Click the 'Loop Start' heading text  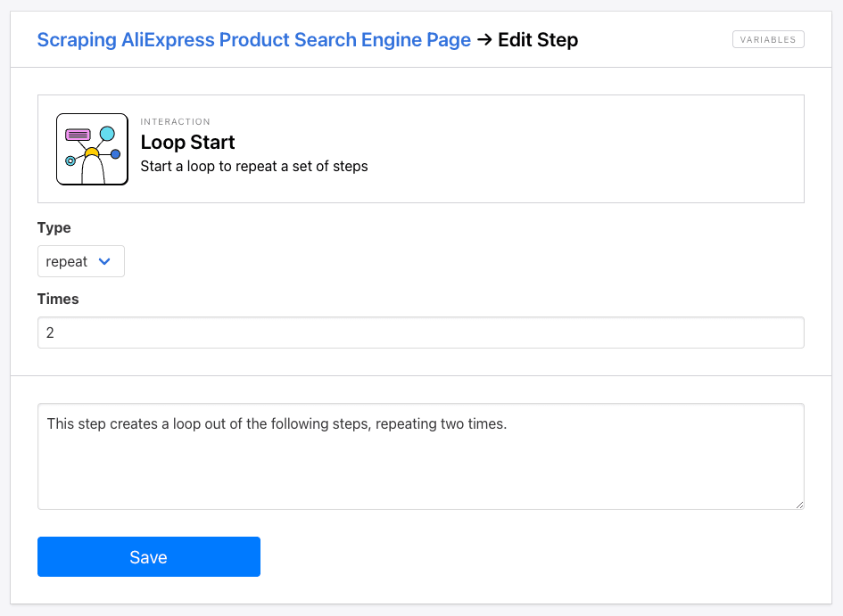[187, 143]
